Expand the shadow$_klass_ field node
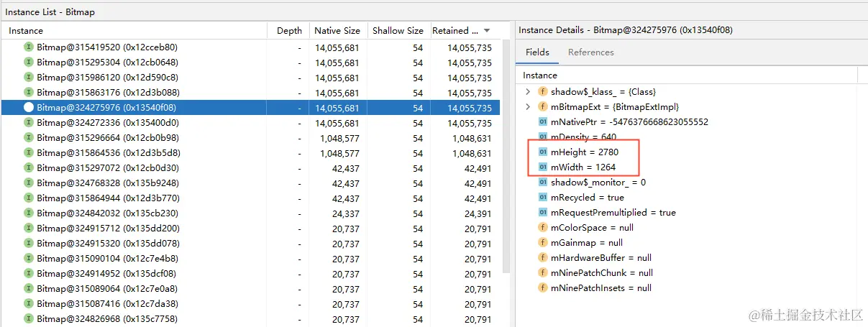 click(x=528, y=92)
